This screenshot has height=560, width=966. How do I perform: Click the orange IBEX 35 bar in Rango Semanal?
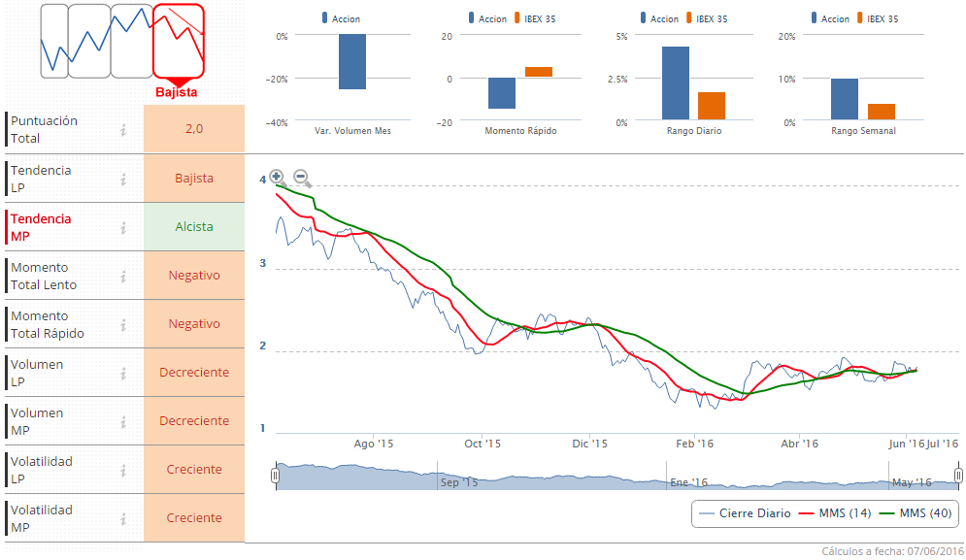[882, 112]
